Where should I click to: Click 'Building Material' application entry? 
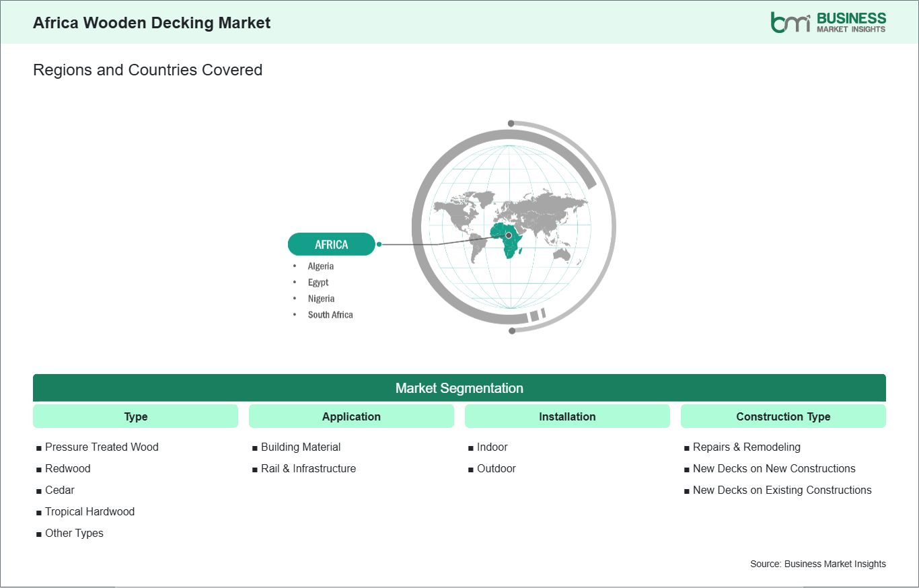click(301, 447)
